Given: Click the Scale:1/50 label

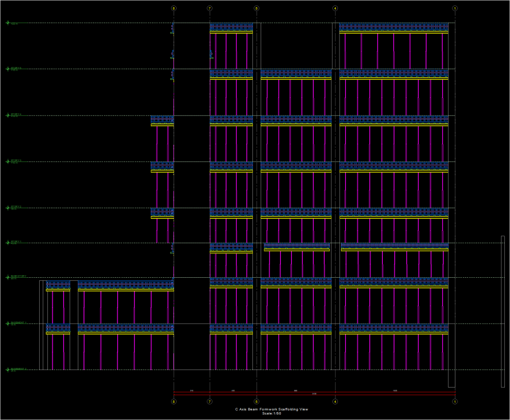Looking at the screenshot, I should (x=271, y=414).
